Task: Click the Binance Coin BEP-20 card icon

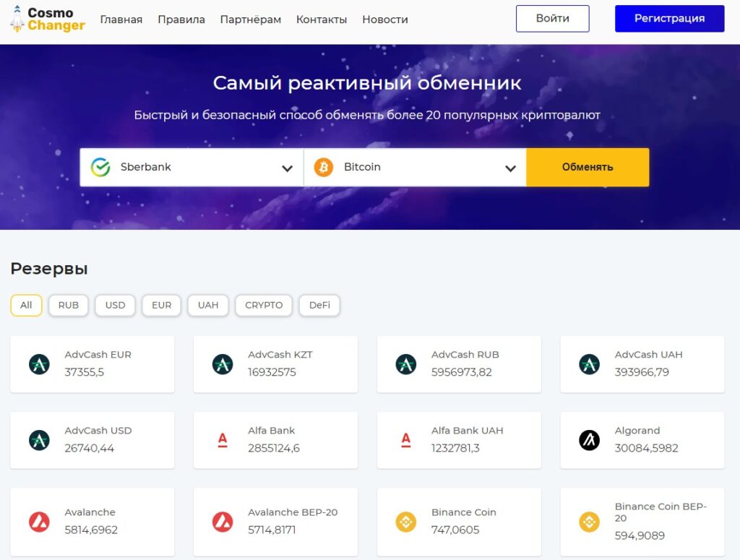Action: pos(590,522)
